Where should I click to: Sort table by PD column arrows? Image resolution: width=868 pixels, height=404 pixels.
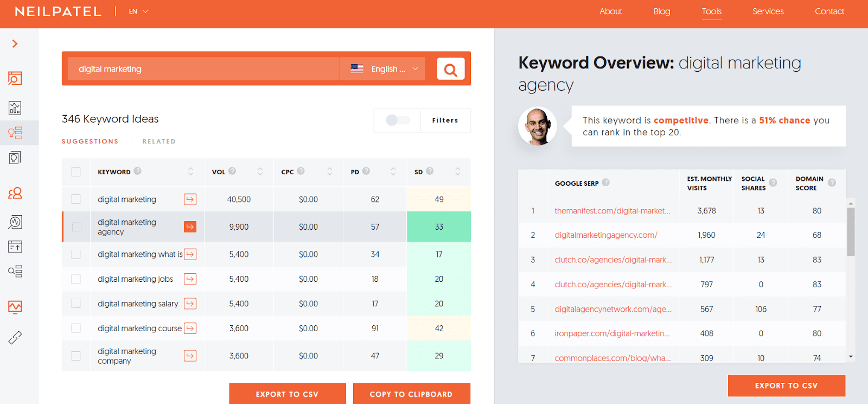pos(393,172)
